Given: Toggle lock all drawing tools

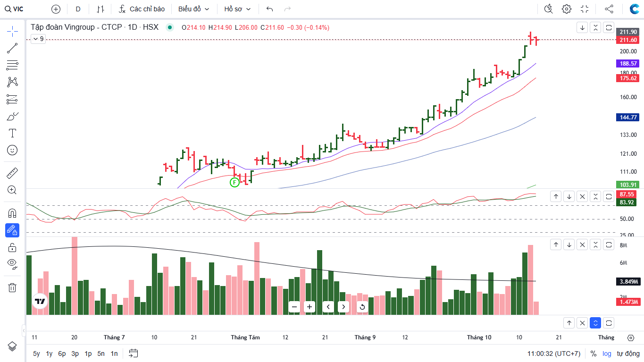Looking at the screenshot, I should [x=12, y=247].
